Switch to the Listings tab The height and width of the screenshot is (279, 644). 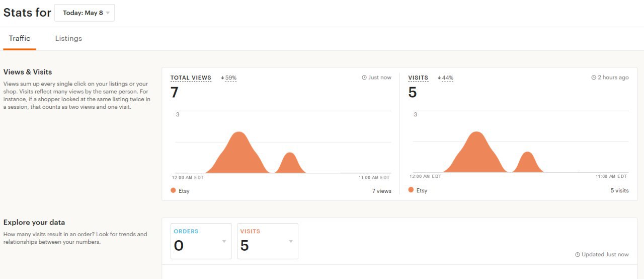[68, 38]
